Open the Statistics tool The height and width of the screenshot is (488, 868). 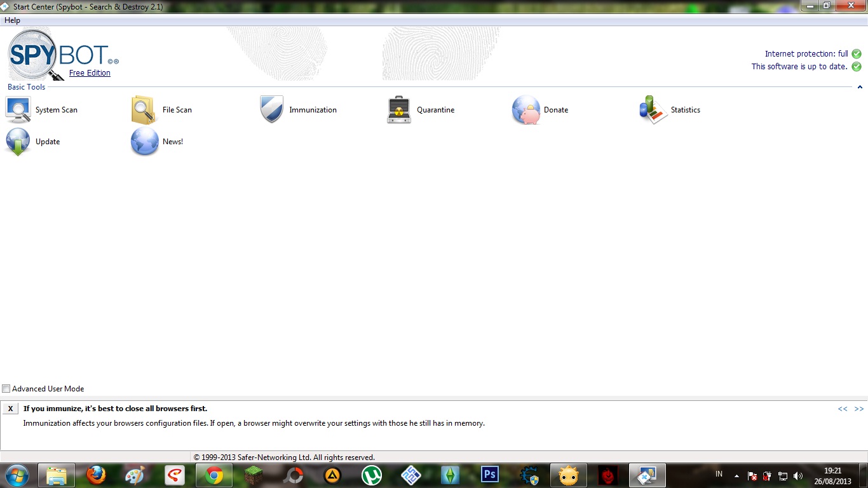click(x=670, y=110)
